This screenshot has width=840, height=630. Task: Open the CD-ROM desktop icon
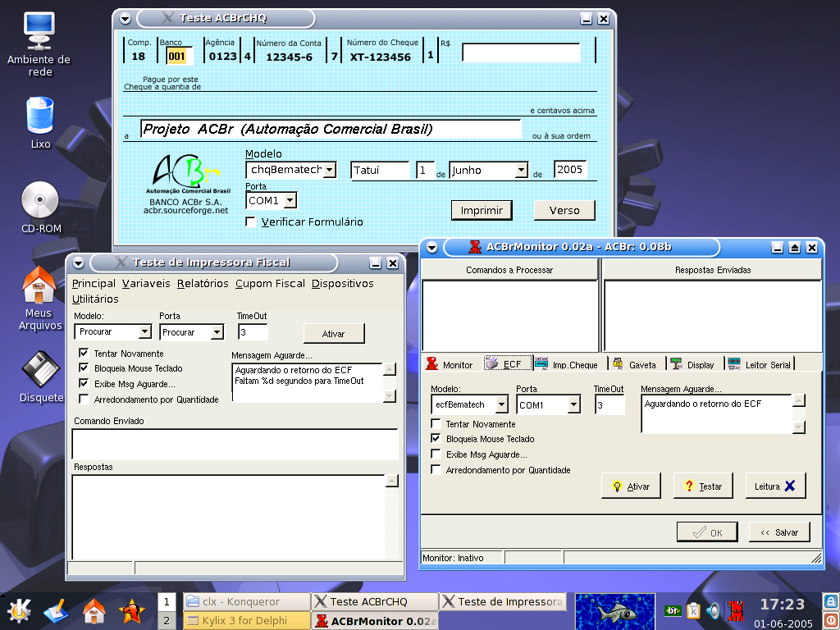[x=39, y=201]
